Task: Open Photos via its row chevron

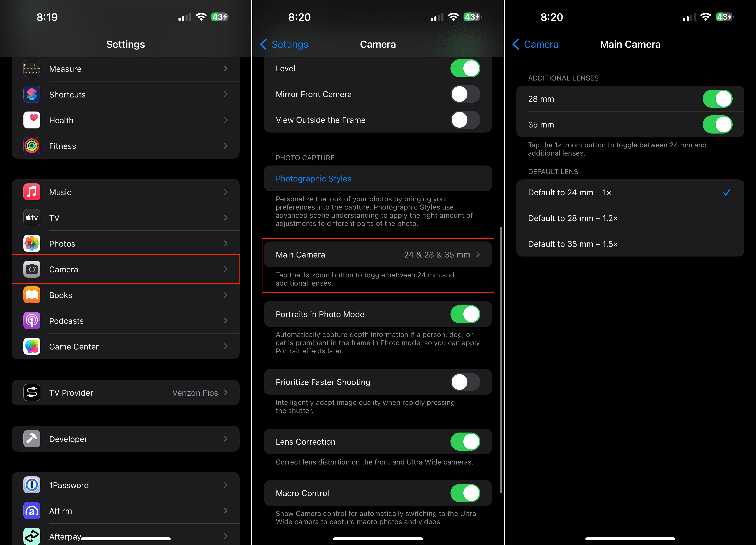Action: (x=226, y=243)
